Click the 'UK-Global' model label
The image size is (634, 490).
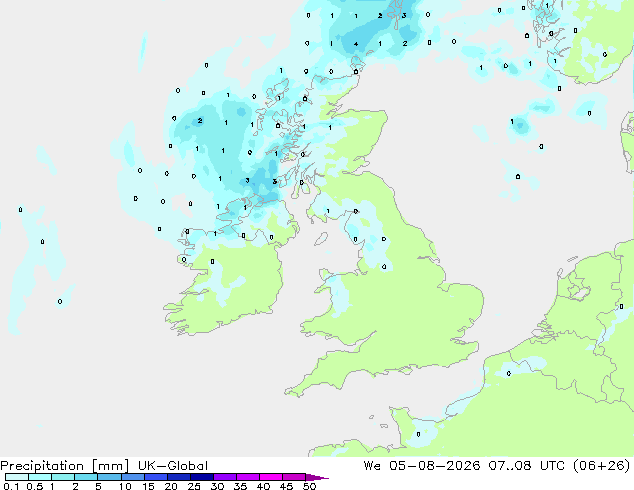tap(173, 466)
